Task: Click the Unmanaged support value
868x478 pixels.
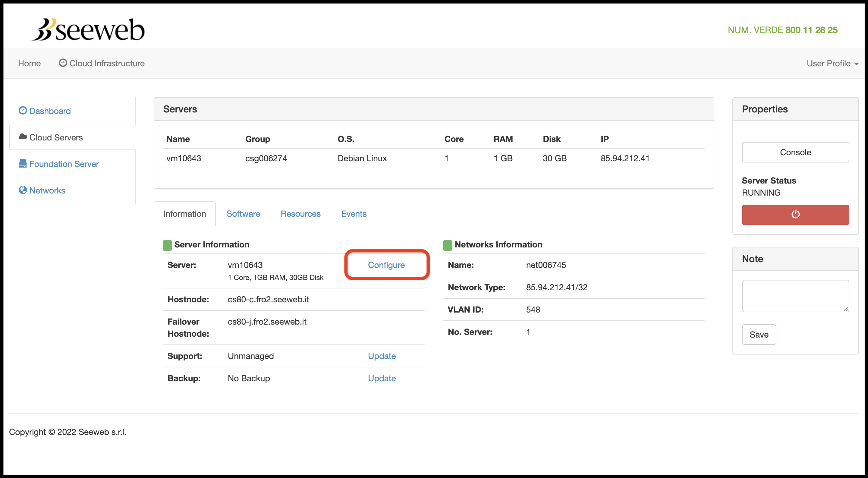Action: click(x=251, y=356)
